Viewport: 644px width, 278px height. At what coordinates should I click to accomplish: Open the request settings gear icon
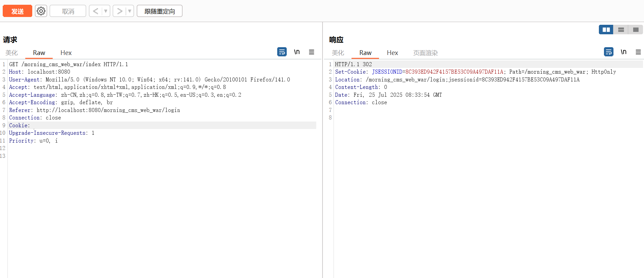tap(41, 11)
